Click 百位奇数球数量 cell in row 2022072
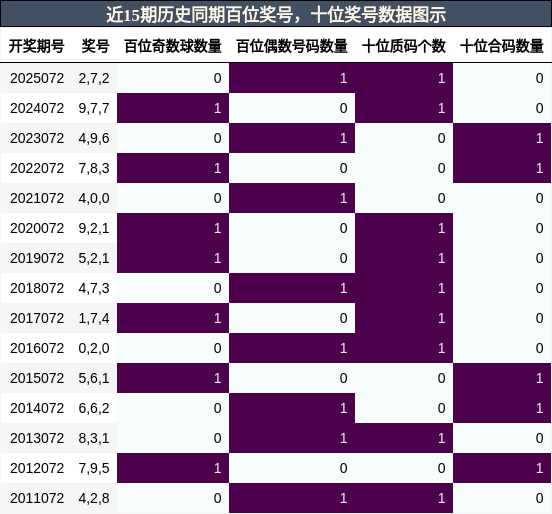Image resolution: width=552 pixels, height=514 pixels. (x=173, y=168)
